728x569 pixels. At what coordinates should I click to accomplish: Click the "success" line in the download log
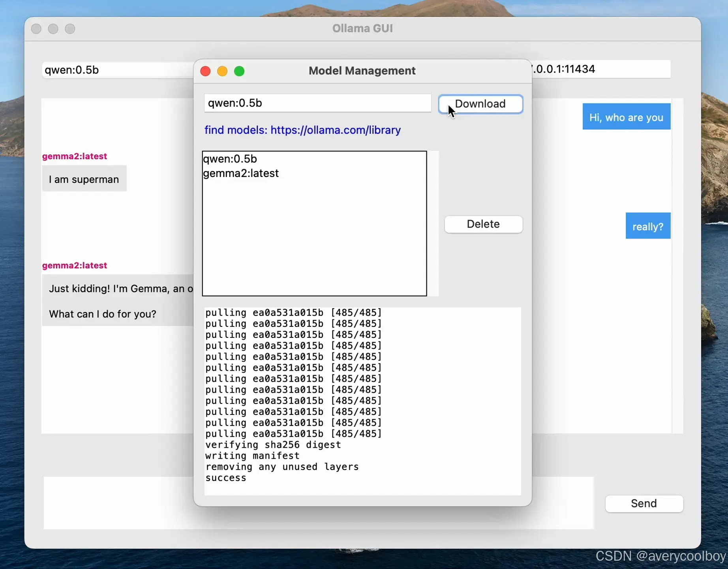226,478
